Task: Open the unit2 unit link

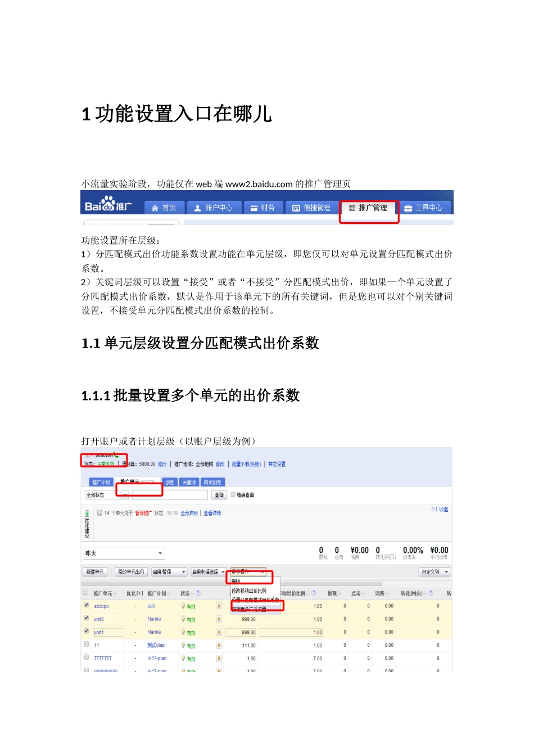Action: [x=99, y=619]
